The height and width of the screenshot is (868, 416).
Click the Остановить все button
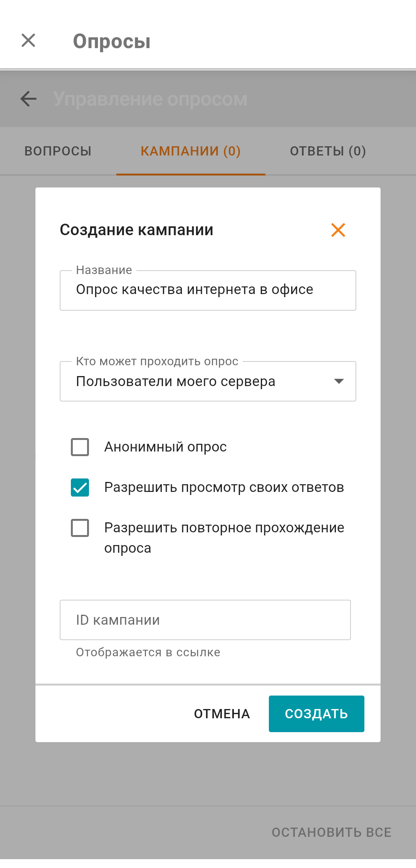pos(331,832)
